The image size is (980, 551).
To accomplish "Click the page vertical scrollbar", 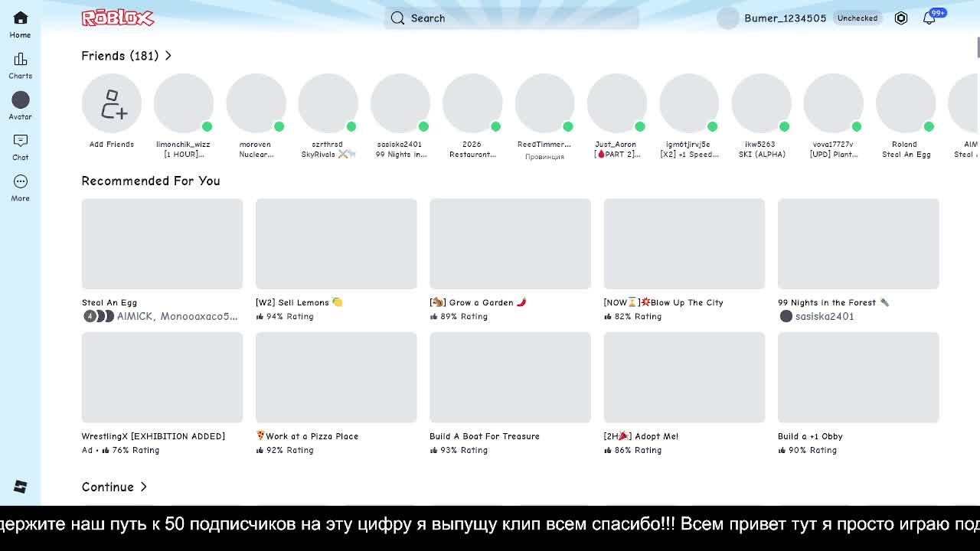I will click(x=978, y=47).
